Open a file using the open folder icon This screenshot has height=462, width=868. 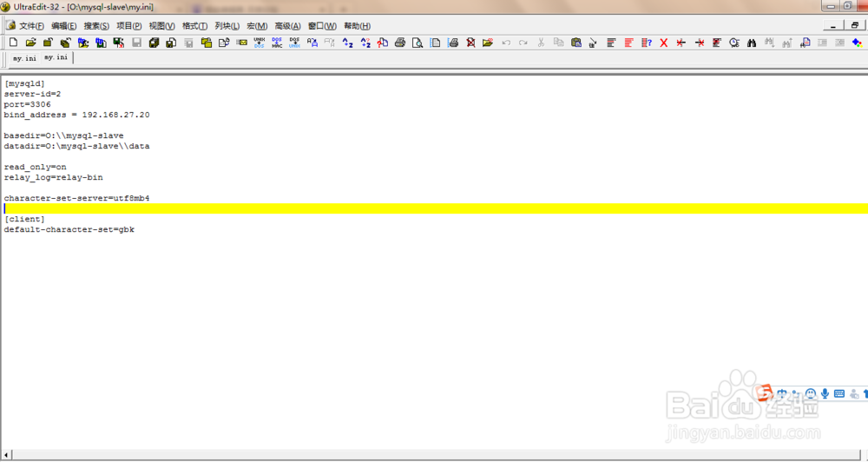[x=31, y=43]
